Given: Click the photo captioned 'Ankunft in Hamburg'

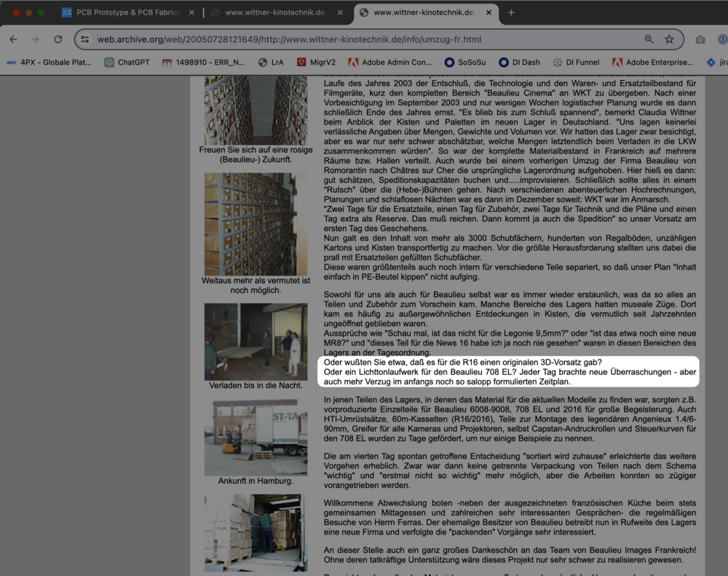Looking at the screenshot, I should click(256, 438).
